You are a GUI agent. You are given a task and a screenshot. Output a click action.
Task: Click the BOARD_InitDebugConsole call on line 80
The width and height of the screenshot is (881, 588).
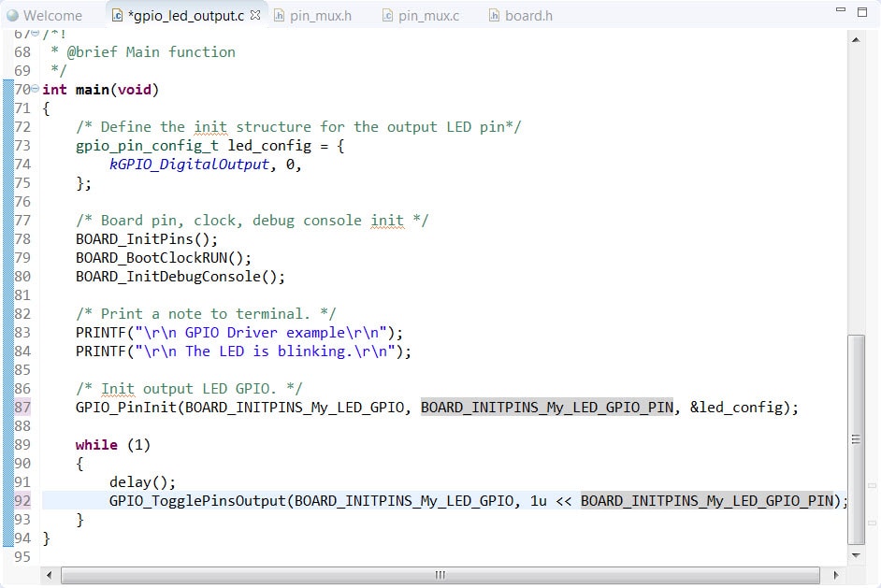176,277
